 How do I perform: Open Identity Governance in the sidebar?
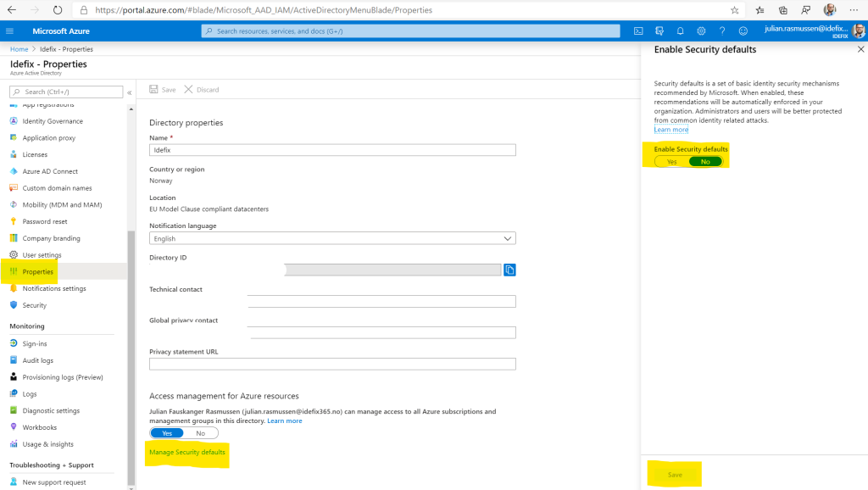coord(53,121)
